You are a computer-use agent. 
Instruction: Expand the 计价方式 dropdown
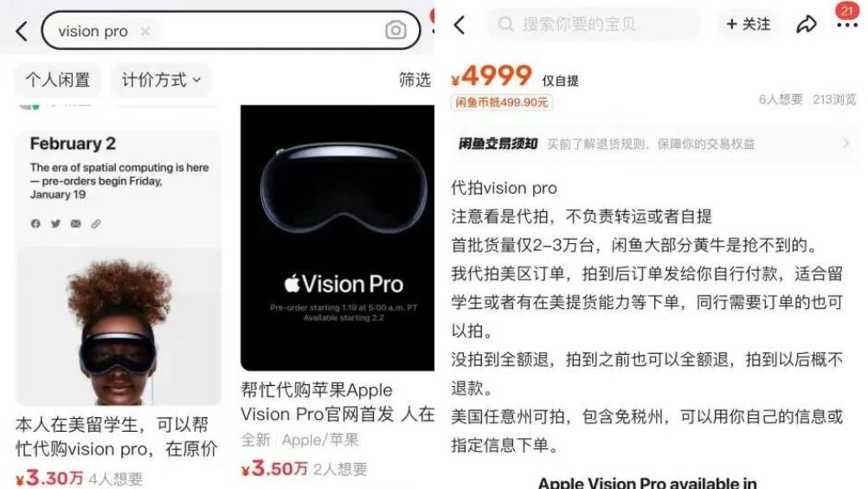point(161,80)
